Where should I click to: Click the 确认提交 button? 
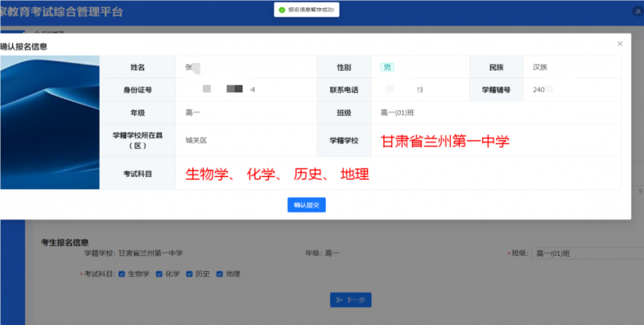(x=306, y=205)
